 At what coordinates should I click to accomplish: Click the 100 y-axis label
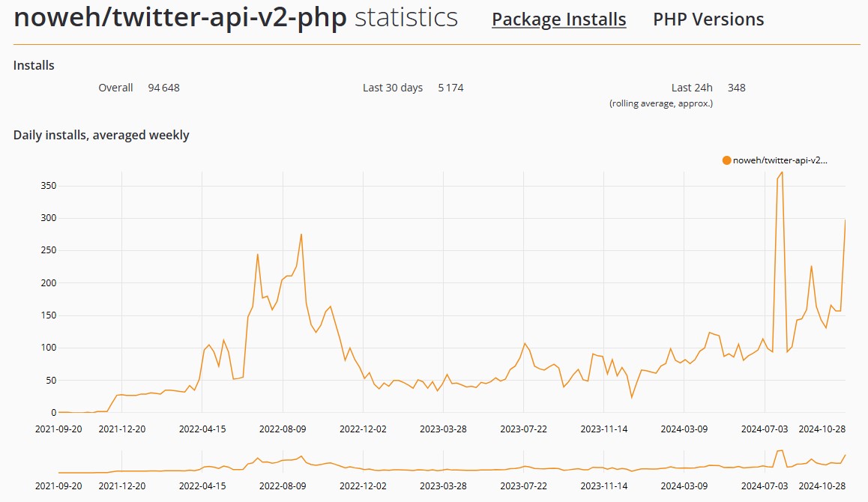(49, 348)
